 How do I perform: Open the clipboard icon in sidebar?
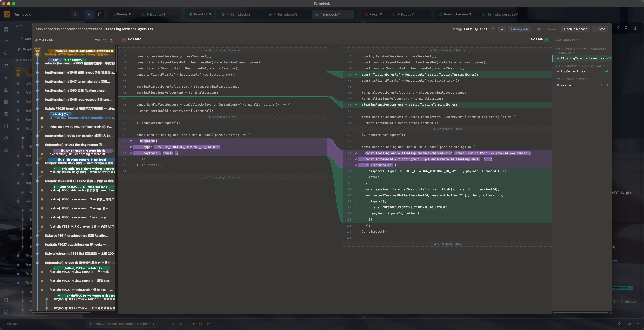click(x=6, y=300)
